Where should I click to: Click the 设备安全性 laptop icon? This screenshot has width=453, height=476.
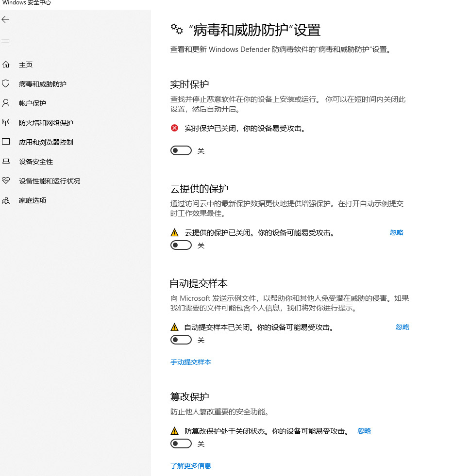6,162
